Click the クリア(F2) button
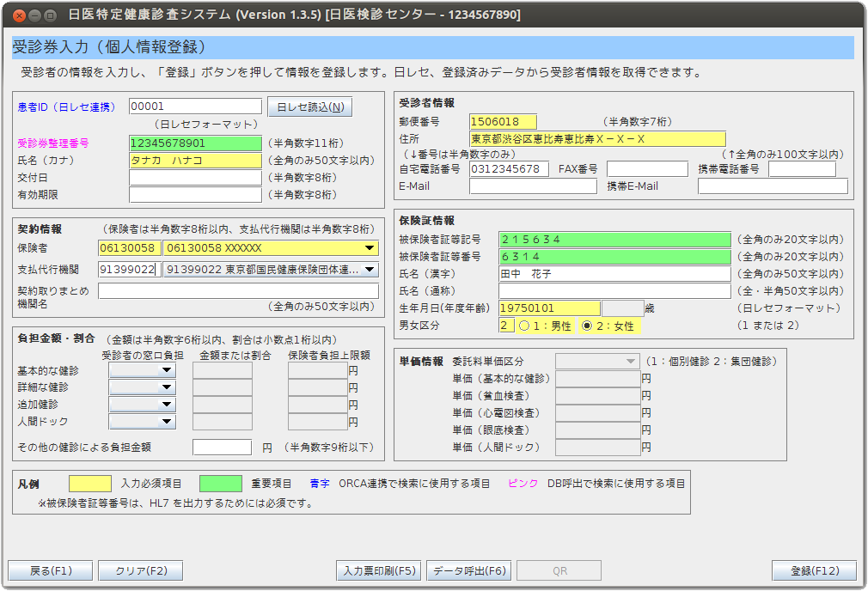Viewport: 868px width, 591px height. (141, 570)
